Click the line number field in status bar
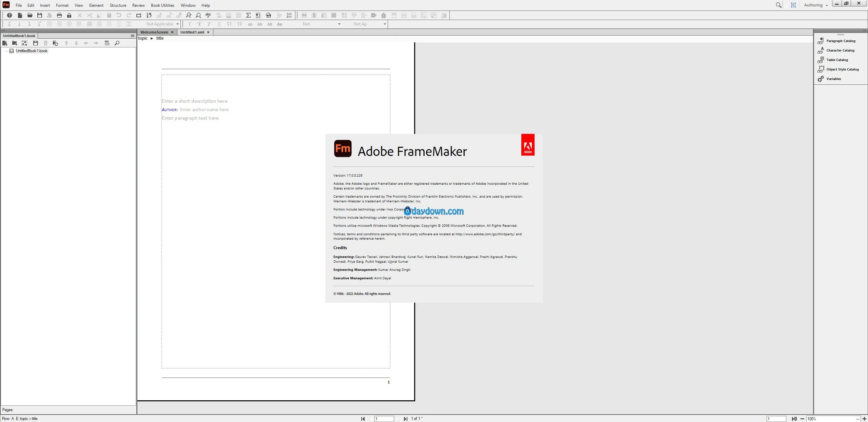Screen dimensions: 868x422 point(776,419)
